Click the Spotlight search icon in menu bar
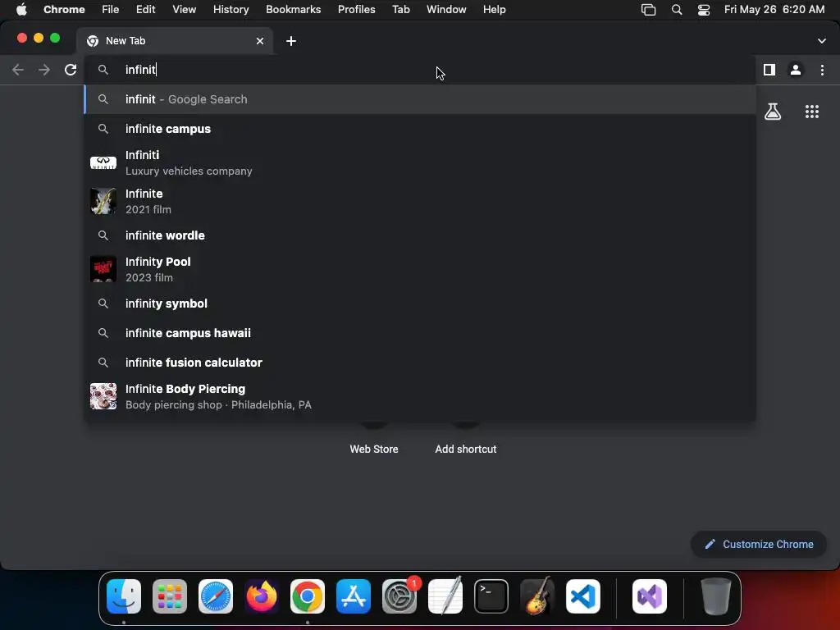 click(x=677, y=10)
